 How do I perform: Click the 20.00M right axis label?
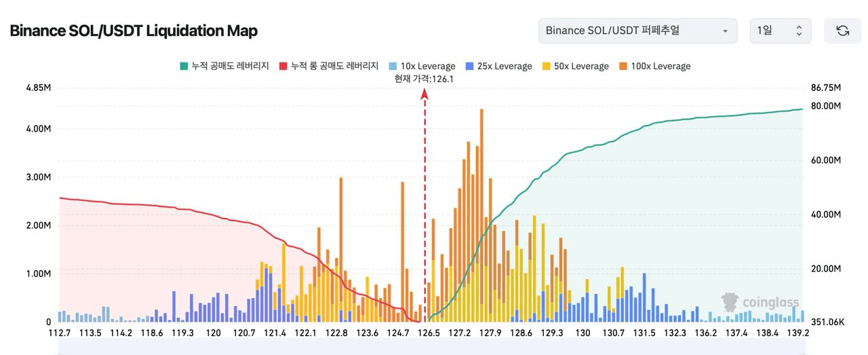(x=826, y=268)
